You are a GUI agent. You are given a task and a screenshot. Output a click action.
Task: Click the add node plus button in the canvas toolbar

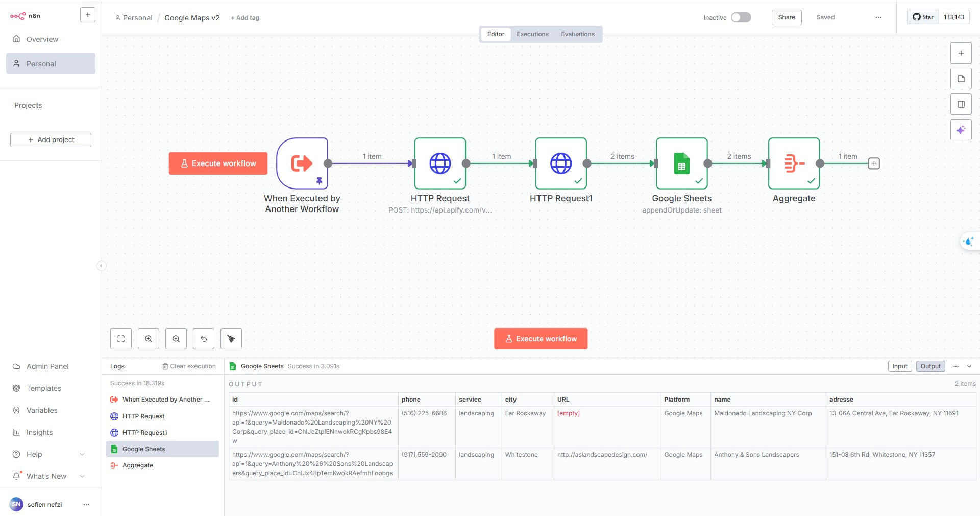pos(961,53)
